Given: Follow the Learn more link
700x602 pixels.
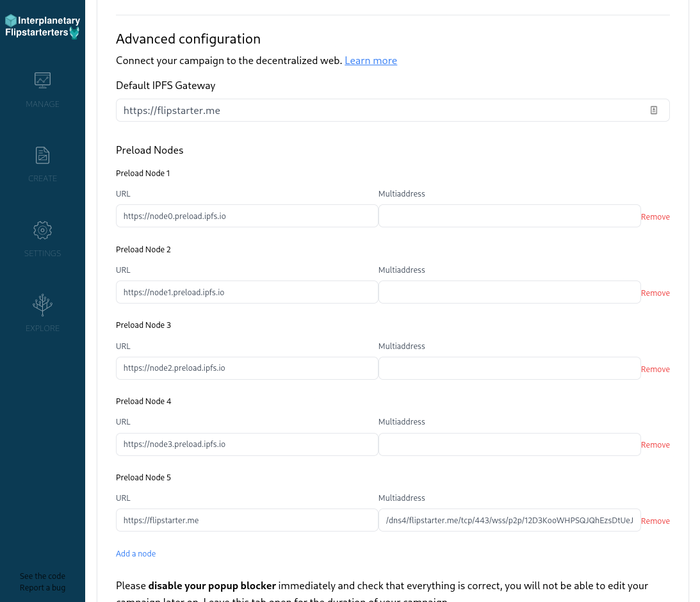Looking at the screenshot, I should pos(371,61).
